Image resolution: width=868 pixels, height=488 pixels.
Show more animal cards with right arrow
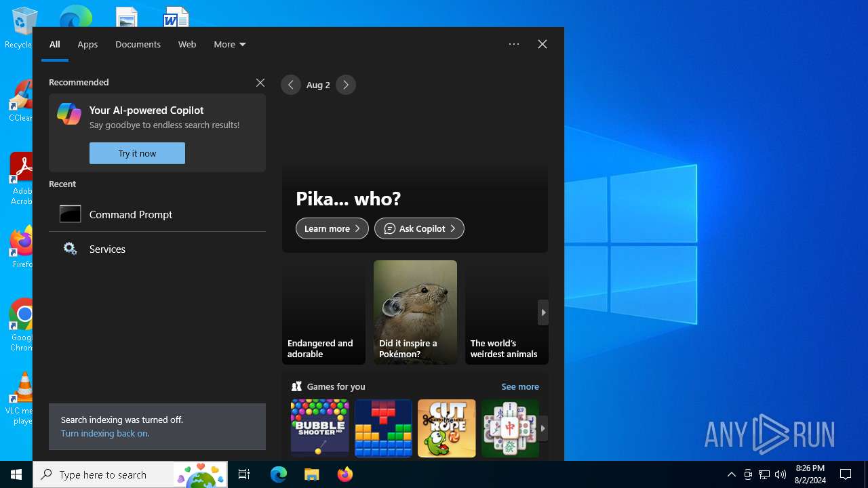[543, 312]
